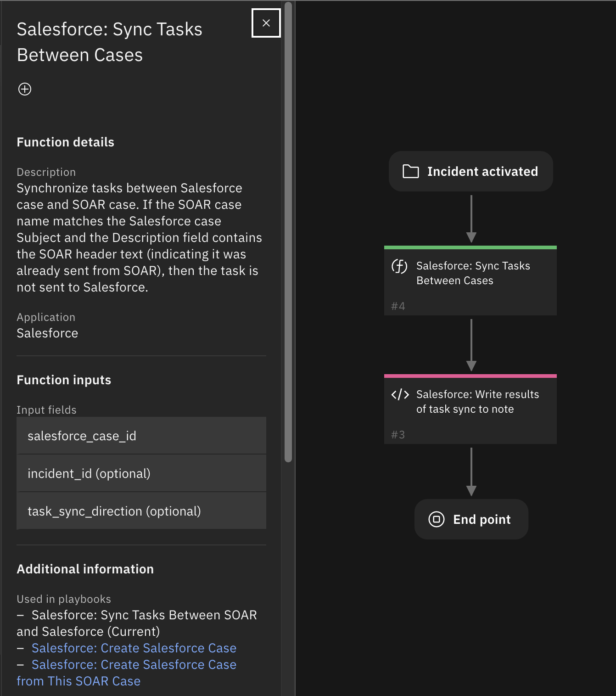Click the circled plus icon under the title
616x696 pixels.
click(25, 89)
